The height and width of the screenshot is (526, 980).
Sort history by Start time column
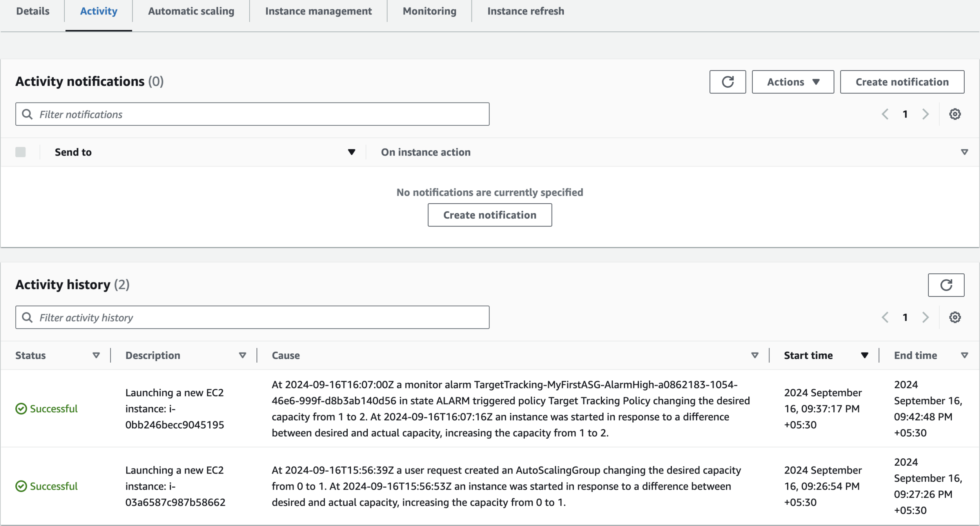pyautogui.click(x=864, y=355)
